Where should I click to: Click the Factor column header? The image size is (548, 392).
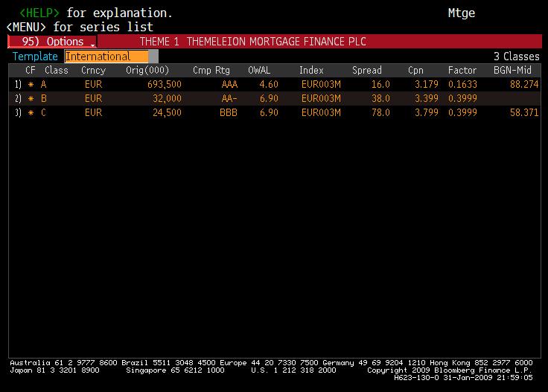coord(462,70)
